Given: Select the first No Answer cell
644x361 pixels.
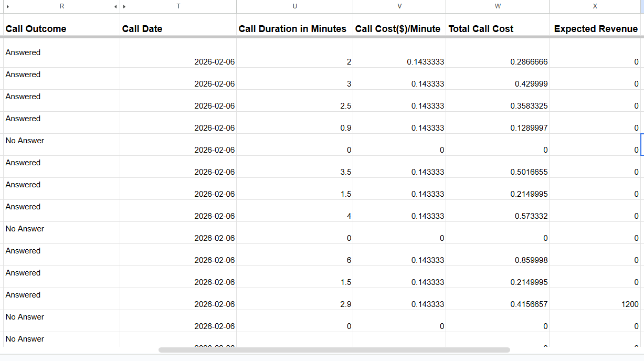Looking at the screenshot, I should click(x=61, y=145).
